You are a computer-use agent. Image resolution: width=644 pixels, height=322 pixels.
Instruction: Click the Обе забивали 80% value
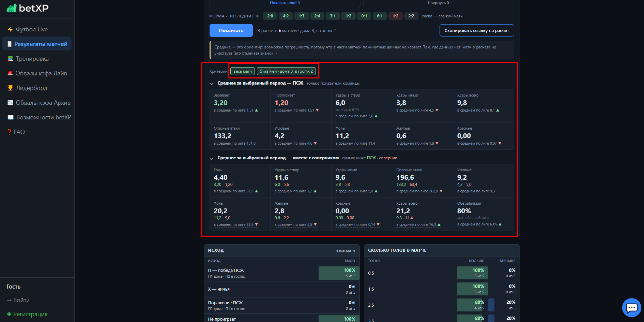click(464, 211)
